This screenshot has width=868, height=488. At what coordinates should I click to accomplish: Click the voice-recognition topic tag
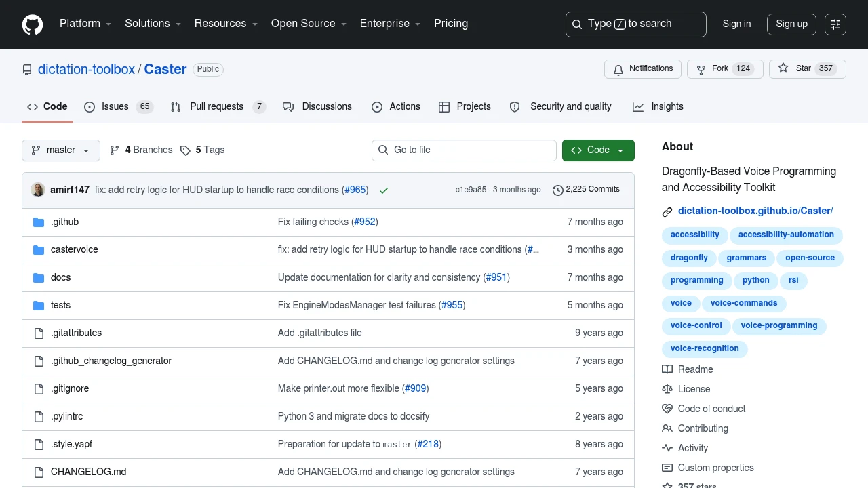click(x=705, y=349)
